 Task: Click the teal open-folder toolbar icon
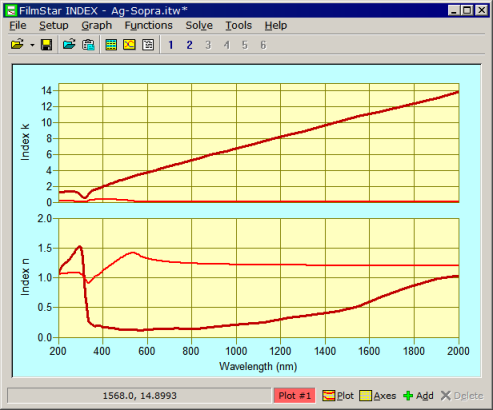pyautogui.click(x=69, y=44)
